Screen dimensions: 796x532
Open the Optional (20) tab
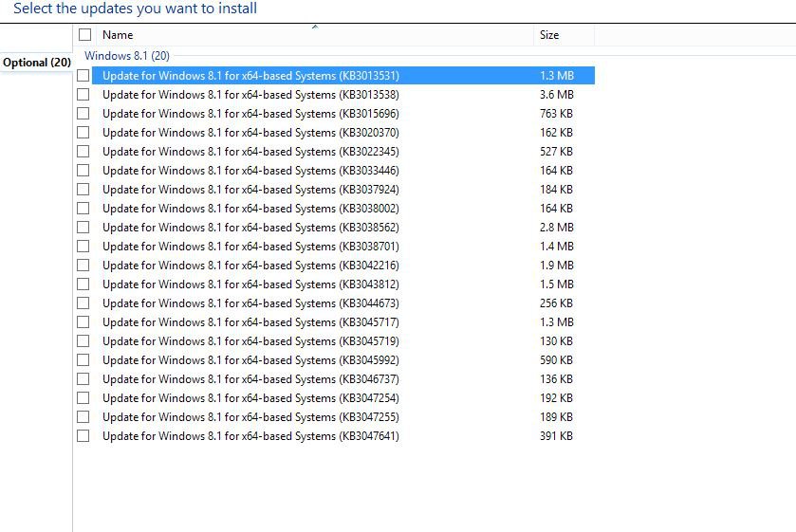pyautogui.click(x=36, y=63)
